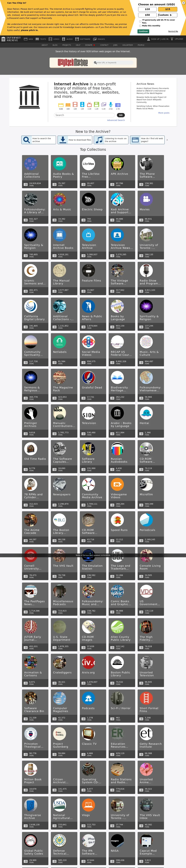Expand next help cards with arrow
This screenshot has height=868, width=186.
pyautogui.click(x=167, y=140)
